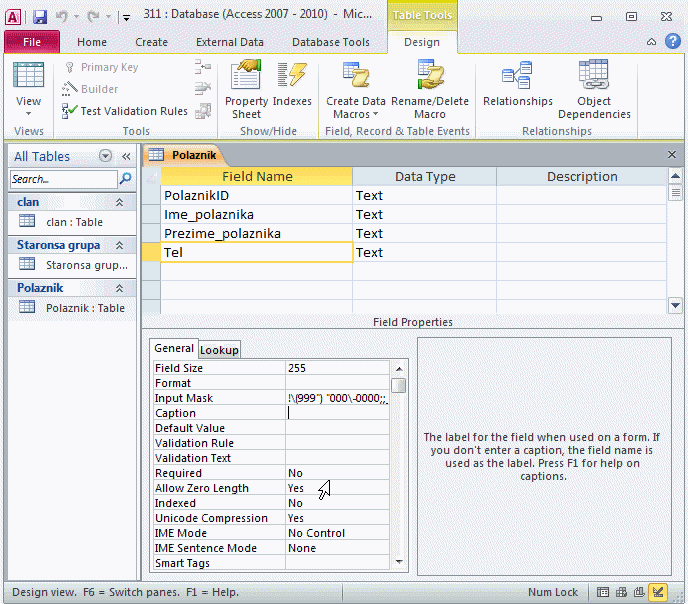Screen dimensions: 688x604
Task: Open Object Dependencies
Action: tap(594, 89)
